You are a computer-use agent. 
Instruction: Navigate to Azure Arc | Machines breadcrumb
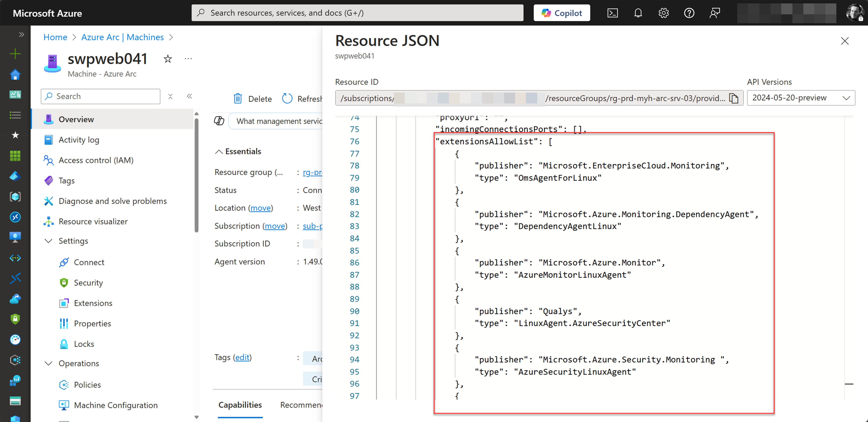click(122, 37)
